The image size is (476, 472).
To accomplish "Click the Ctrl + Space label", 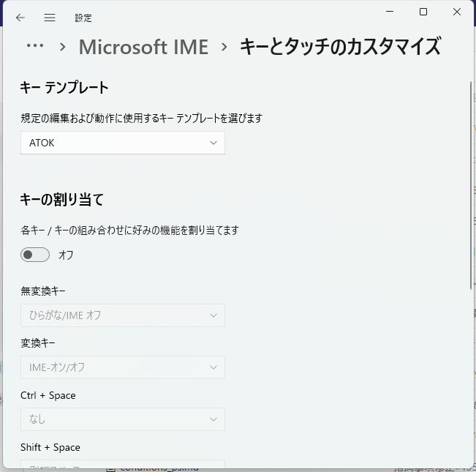I will (48, 395).
